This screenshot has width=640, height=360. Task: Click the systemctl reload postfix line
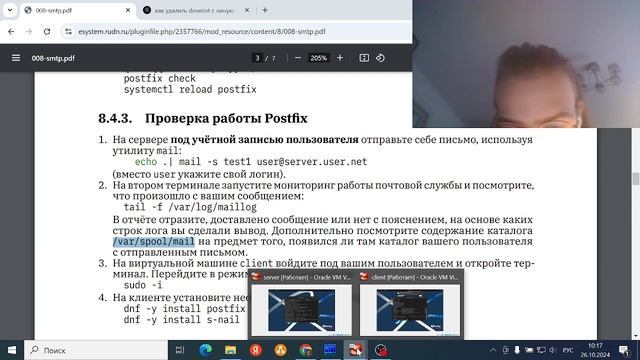(x=190, y=89)
